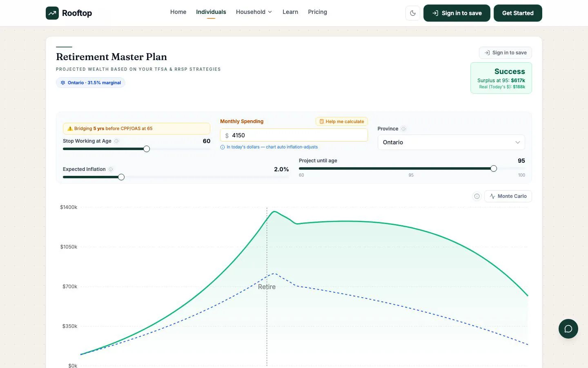
Task: Click the Get Started button
Action: click(518, 13)
